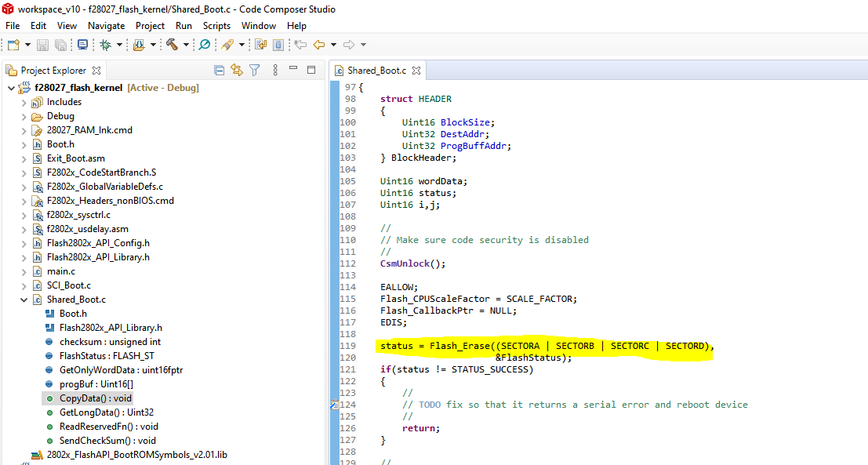Select f2802x_sysctrl.c file
This screenshot has width=868, height=465.
tap(78, 215)
